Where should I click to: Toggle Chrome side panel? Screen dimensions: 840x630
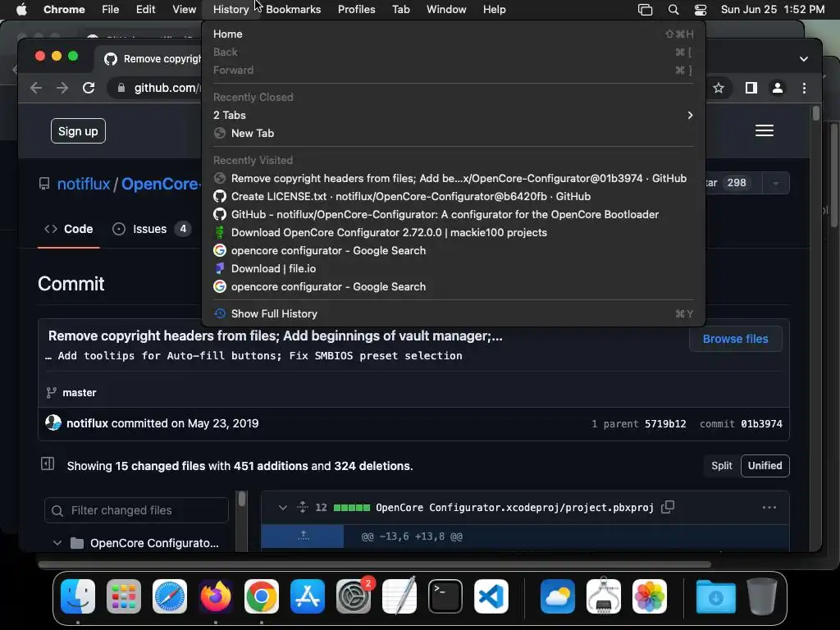[x=751, y=88]
